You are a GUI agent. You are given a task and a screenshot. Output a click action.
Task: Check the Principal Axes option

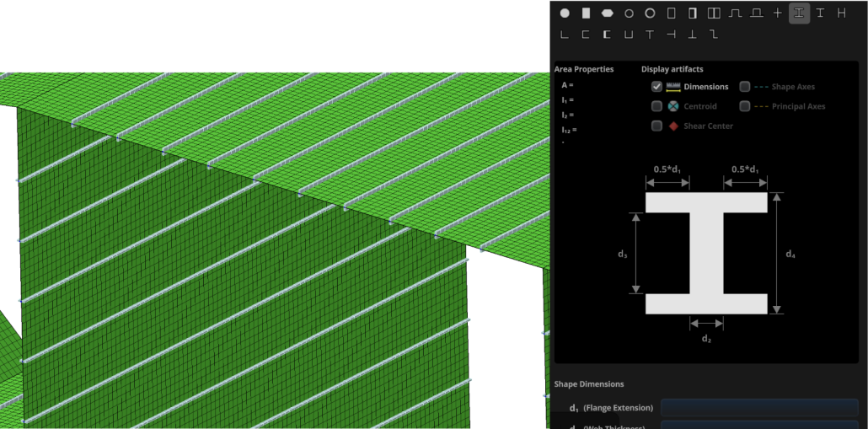click(x=745, y=106)
